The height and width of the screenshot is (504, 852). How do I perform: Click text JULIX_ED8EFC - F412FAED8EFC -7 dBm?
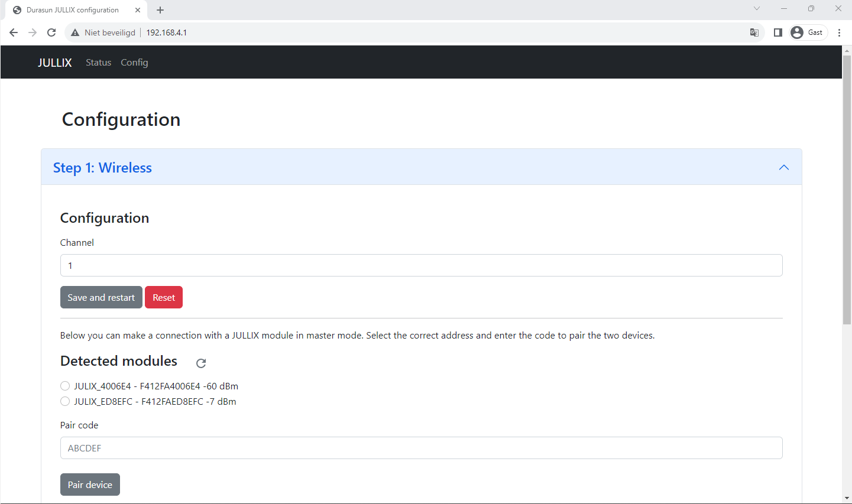tap(155, 401)
